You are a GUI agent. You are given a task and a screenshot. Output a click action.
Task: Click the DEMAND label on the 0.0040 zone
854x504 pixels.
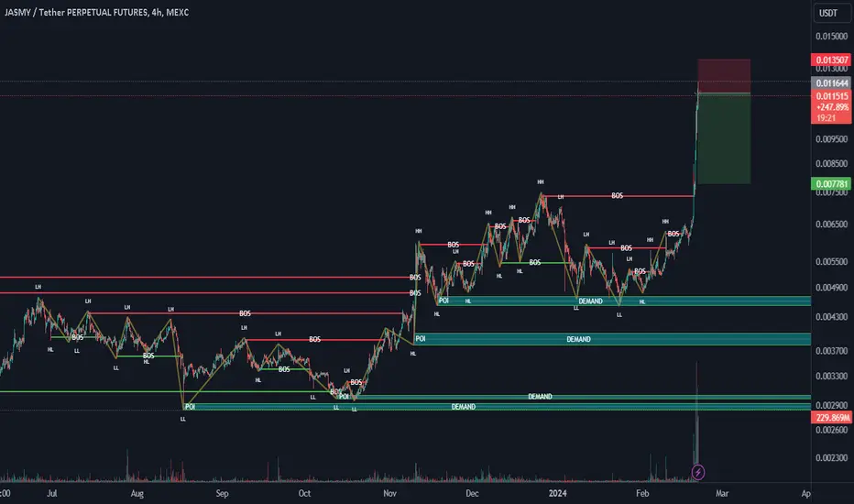(x=578, y=339)
